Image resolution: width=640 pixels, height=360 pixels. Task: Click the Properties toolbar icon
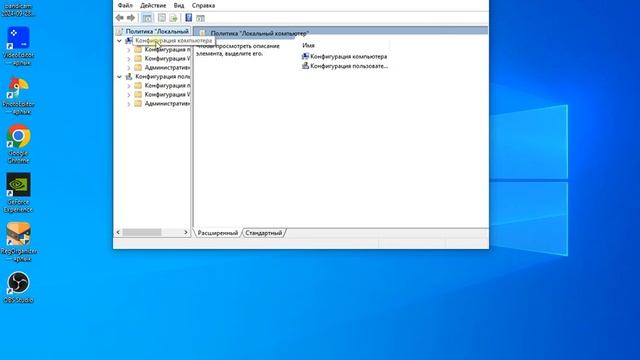162,18
